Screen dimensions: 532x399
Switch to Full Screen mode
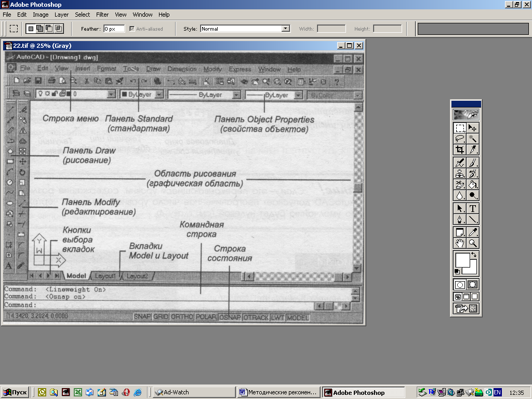[x=474, y=297]
